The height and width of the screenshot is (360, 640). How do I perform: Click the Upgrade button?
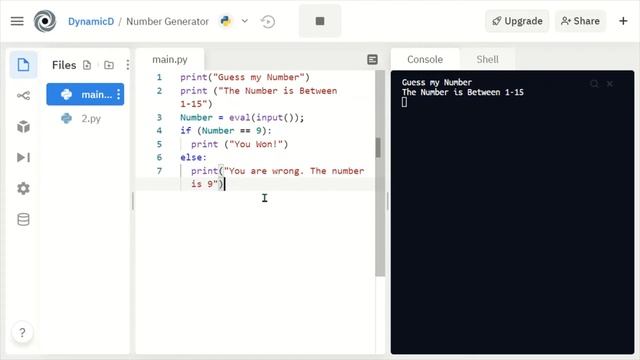[x=517, y=21]
